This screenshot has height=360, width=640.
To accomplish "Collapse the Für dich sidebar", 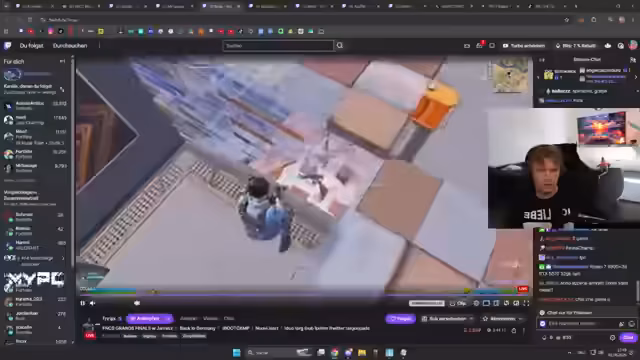I will coord(62,61).
